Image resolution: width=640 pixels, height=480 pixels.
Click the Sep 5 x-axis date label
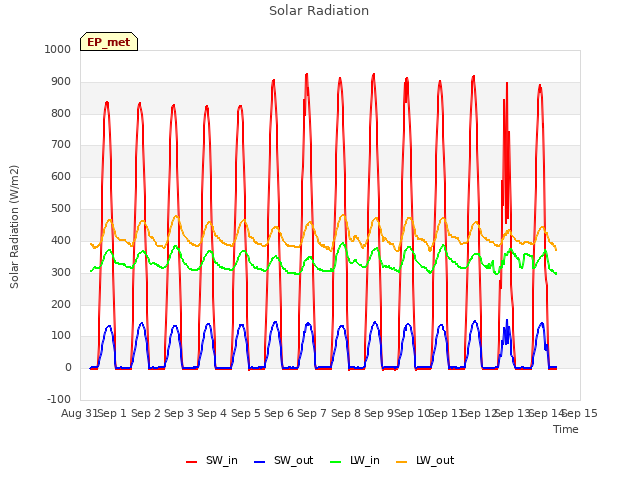coord(246,413)
